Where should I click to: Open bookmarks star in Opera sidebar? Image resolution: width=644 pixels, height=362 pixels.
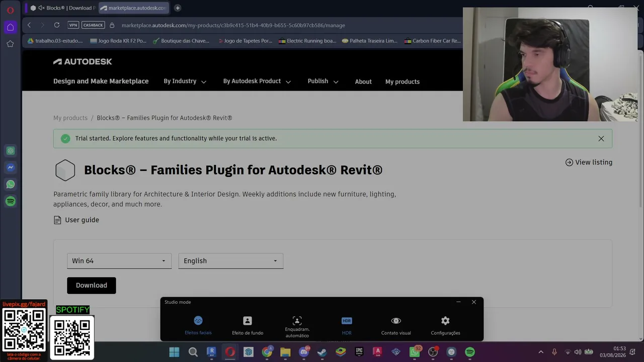click(x=10, y=44)
